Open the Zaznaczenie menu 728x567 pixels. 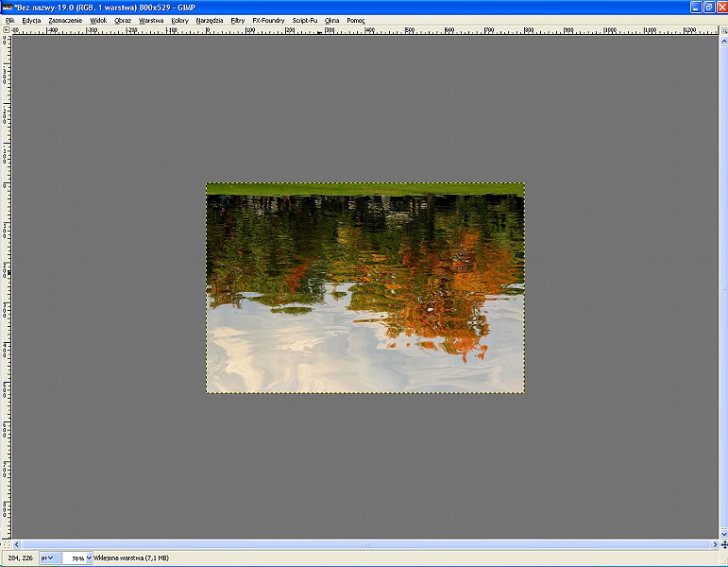[x=65, y=20]
